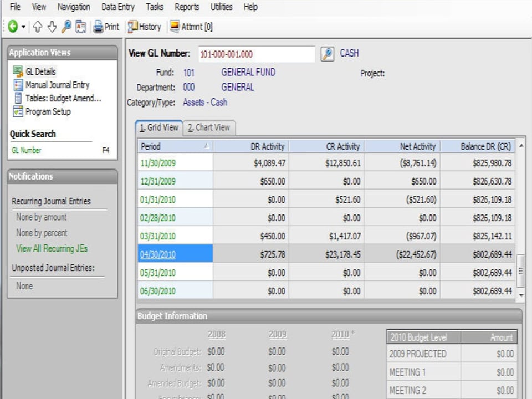This screenshot has height=399, width=532.
Task: Click View All Recurring JEs link
Action: 52,248
